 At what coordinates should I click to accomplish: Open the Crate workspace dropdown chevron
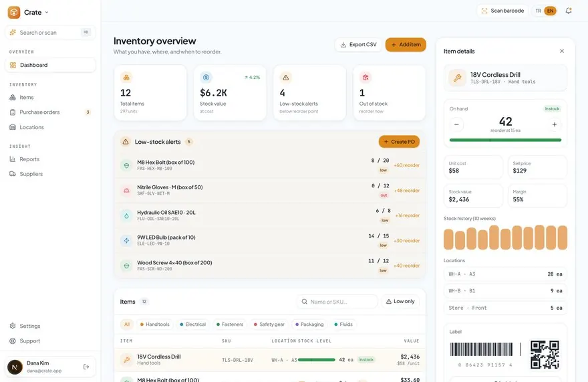click(47, 13)
